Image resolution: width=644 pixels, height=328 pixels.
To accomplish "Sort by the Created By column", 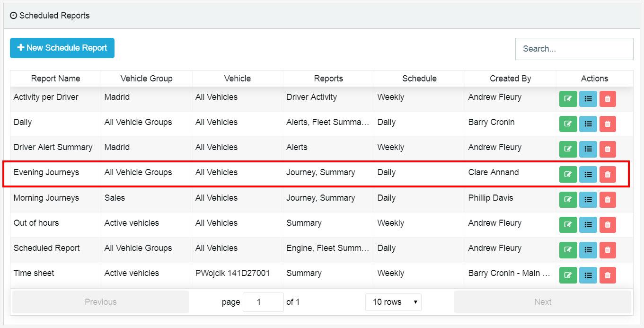I will tap(510, 78).
